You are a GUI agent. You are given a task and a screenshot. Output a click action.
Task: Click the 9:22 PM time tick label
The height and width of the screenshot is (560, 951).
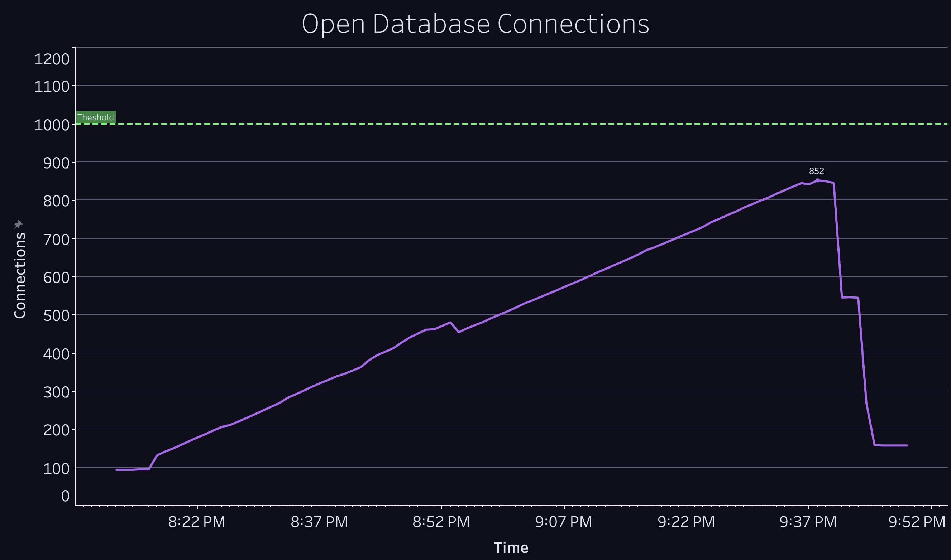click(686, 522)
